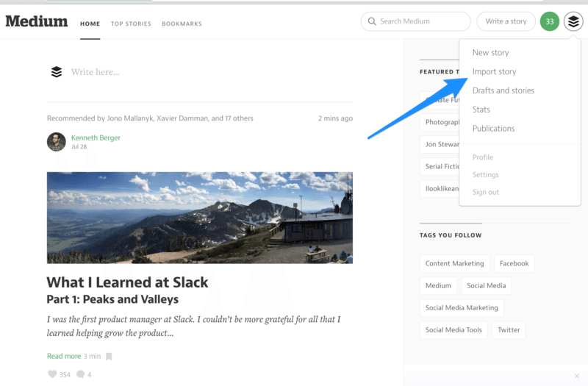Open Stats from dropdown menu
The image size is (588, 386).
(x=481, y=110)
